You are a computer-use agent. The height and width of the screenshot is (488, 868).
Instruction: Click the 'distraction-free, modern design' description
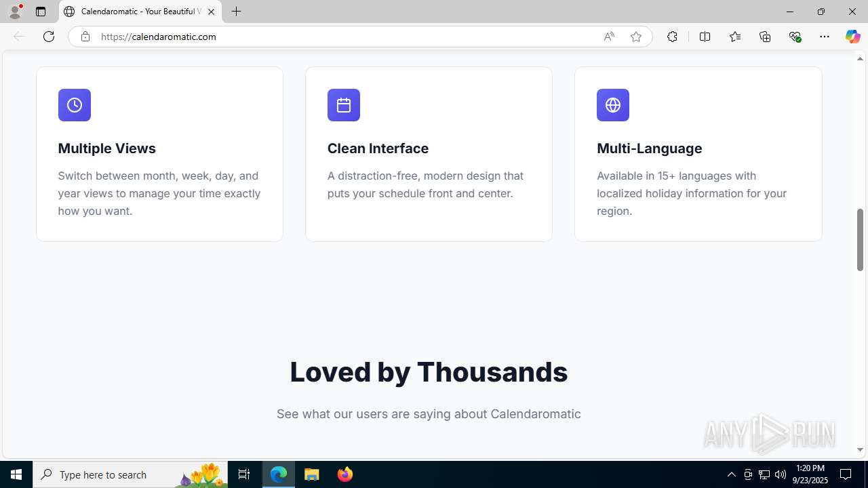coord(425,184)
